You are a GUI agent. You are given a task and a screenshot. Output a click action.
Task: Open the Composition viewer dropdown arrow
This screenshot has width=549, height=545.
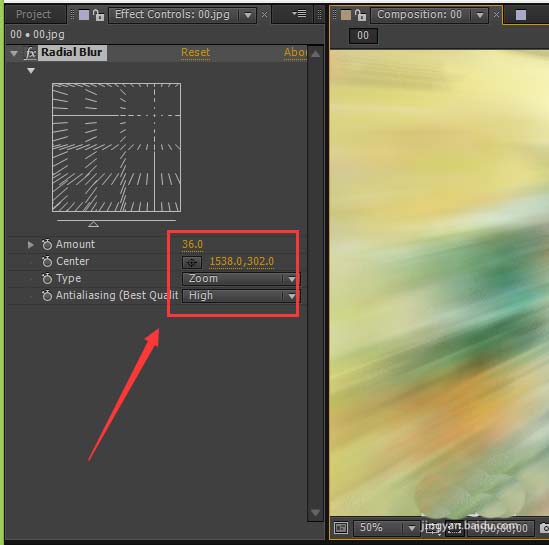click(x=480, y=15)
